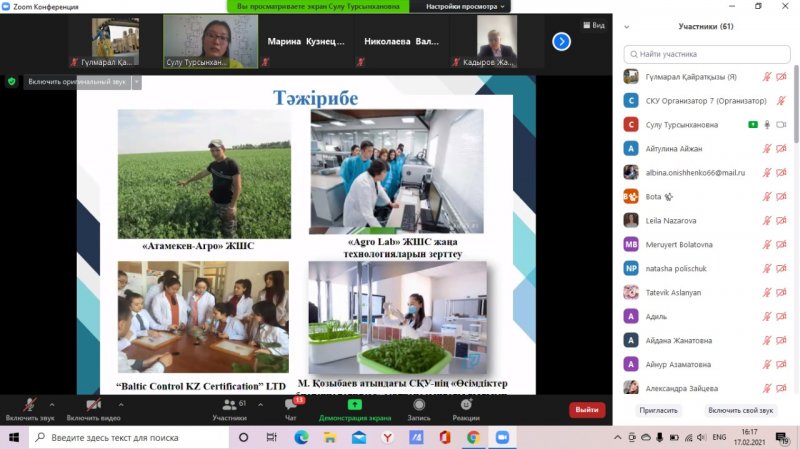
Task: Start recording with Запись button
Action: (419, 410)
